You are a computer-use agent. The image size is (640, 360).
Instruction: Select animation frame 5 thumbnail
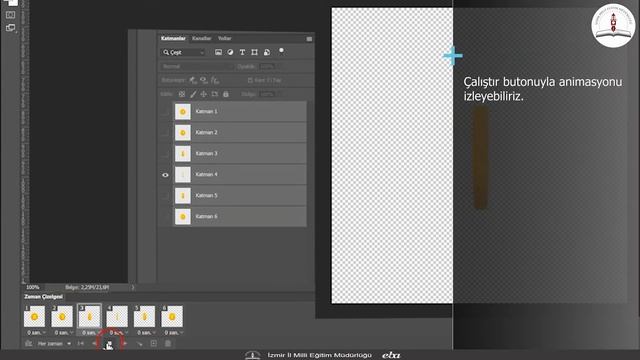(144, 316)
